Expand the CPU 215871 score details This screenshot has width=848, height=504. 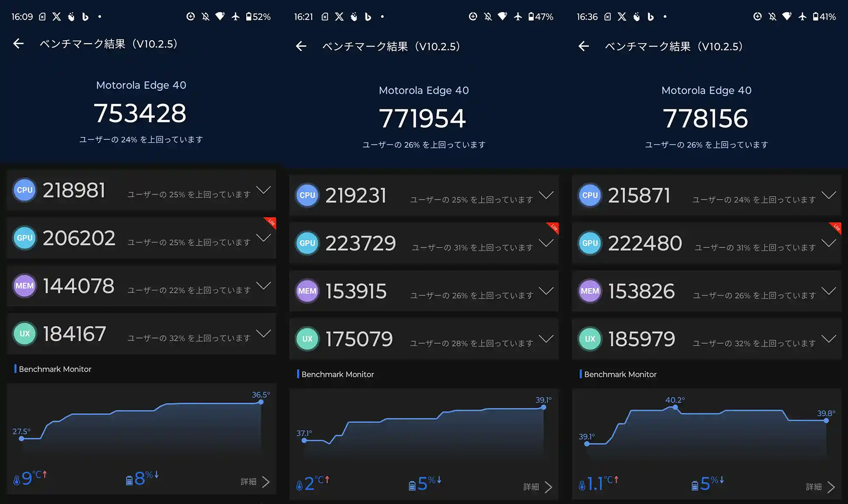tap(828, 195)
